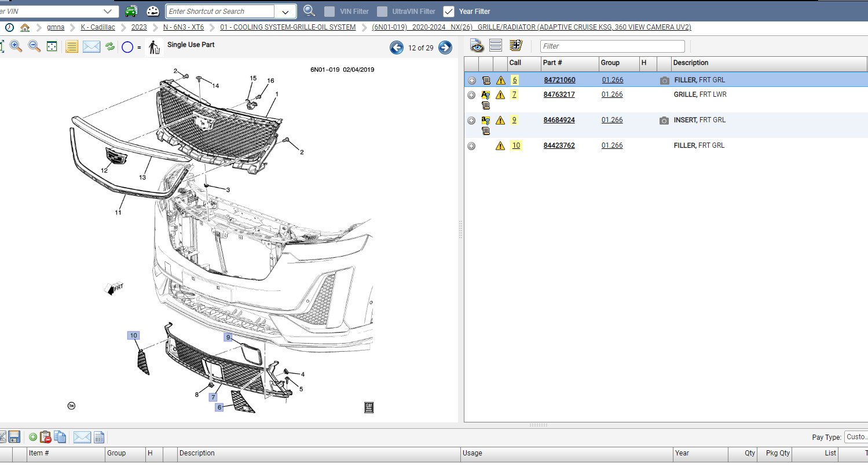Screen dimensions: 868x474
Task: Enable the VIN Filter checkbox
Action: [x=329, y=12]
